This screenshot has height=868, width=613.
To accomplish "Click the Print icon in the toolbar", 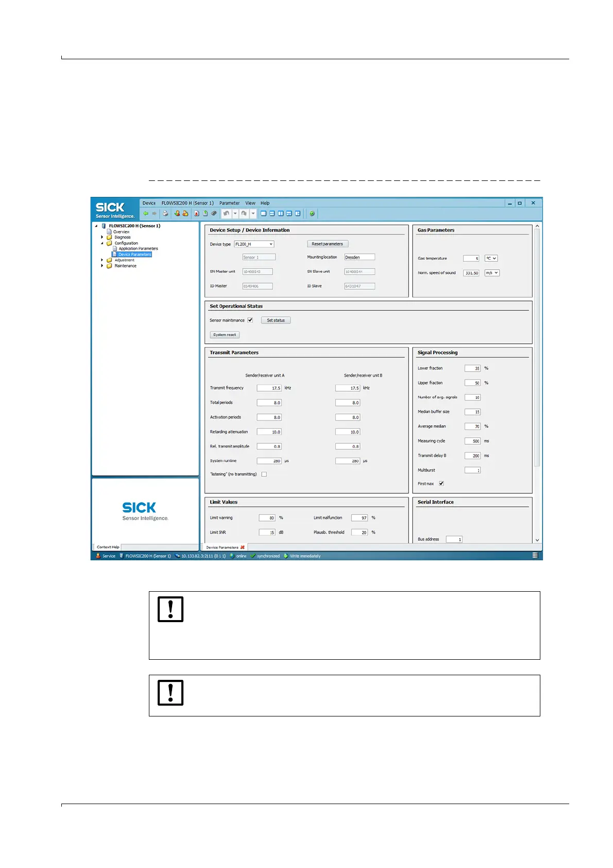I will 165,213.
